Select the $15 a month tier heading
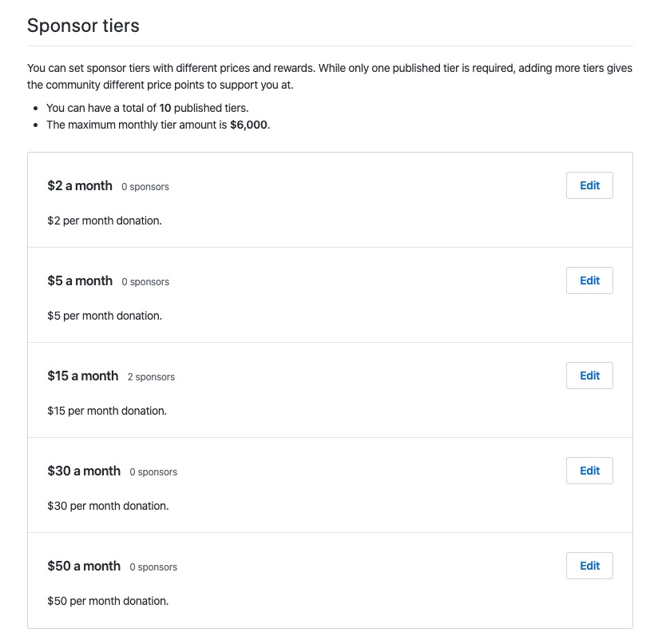The height and width of the screenshot is (644, 650). pyautogui.click(x=84, y=376)
